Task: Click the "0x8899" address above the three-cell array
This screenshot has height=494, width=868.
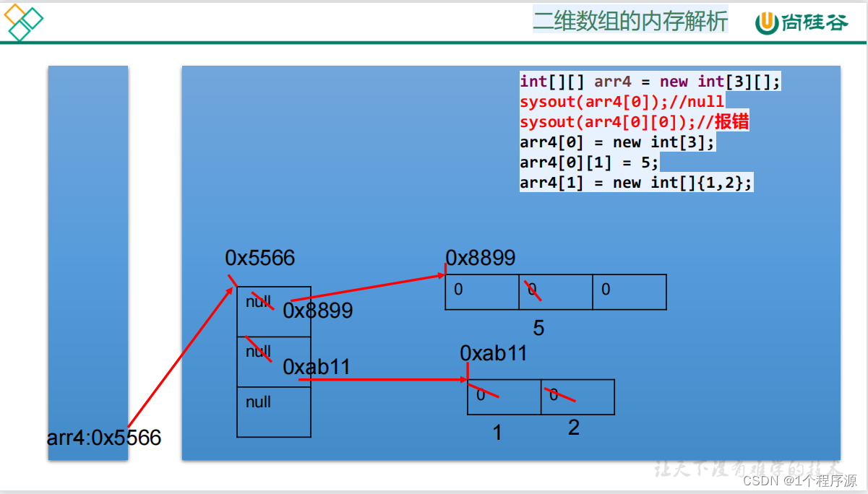Action: click(481, 258)
